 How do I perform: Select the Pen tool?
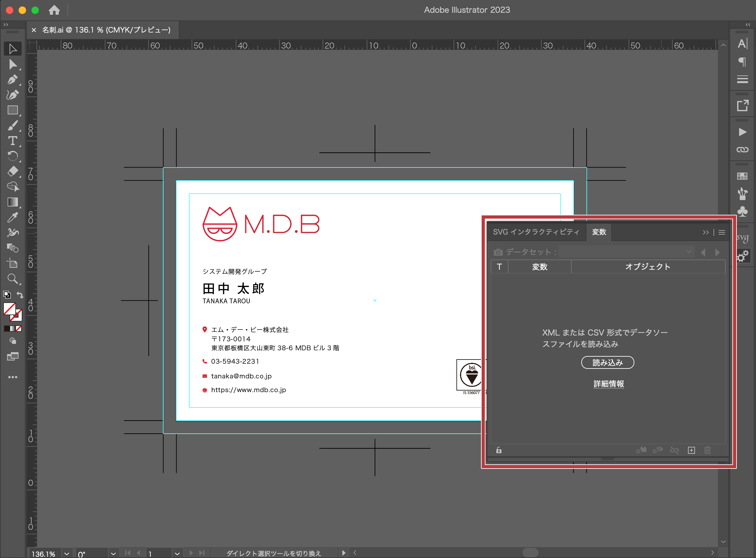coord(13,79)
